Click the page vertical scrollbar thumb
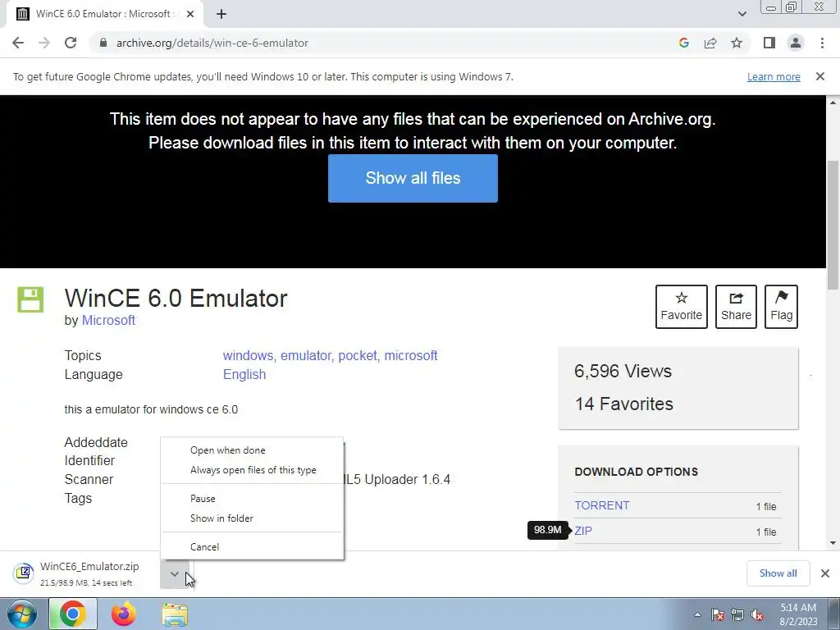Image resolution: width=840 pixels, height=630 pixels. coord(833,225)
